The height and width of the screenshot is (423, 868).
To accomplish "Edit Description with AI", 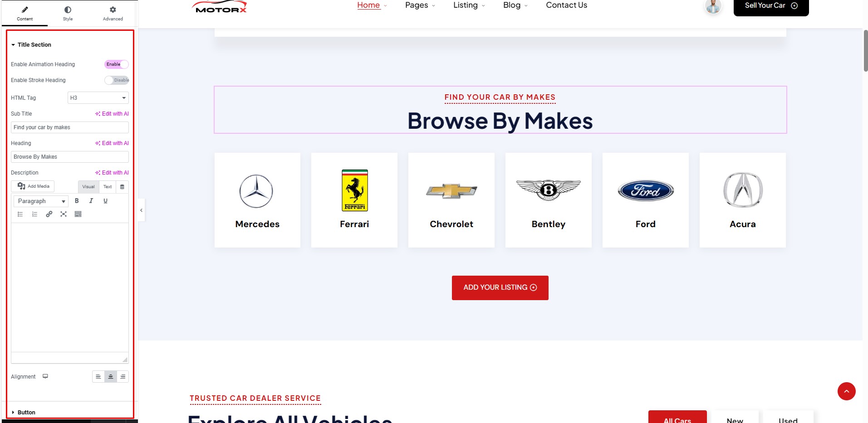I will pyautogui.click(x=112, y=173).
